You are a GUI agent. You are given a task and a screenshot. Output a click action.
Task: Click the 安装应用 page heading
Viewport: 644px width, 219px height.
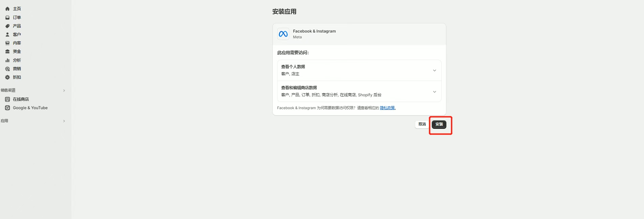pyautogui.click(x=284, y=12)
